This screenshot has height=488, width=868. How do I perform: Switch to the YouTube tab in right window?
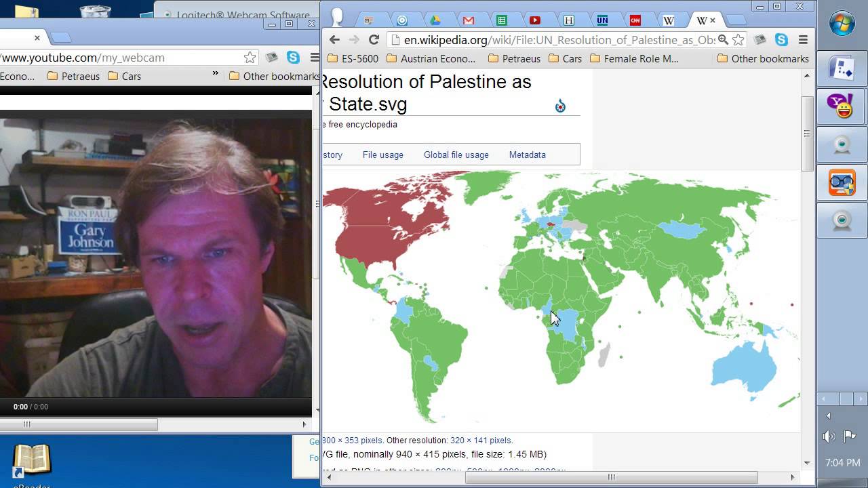pyautogui.click(x=535, y=20)
